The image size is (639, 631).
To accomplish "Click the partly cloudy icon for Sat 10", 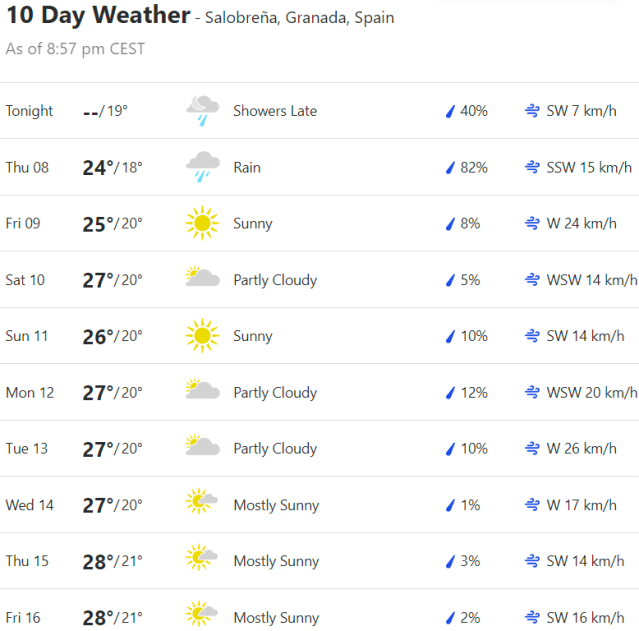I will [202, 279].
